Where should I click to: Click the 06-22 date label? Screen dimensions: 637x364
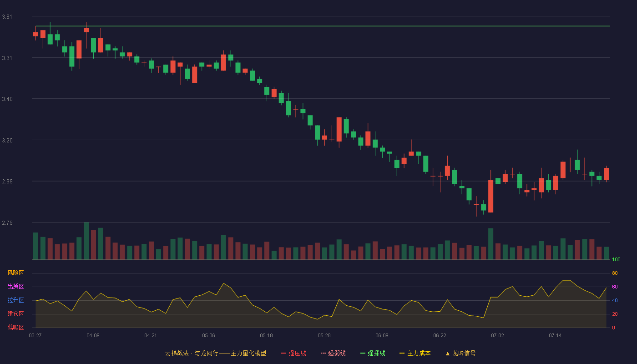[x=440, y=335]
